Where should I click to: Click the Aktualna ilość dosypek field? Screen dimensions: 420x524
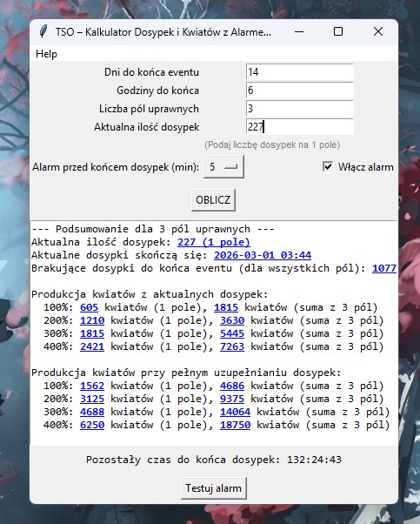pyautogui.click(x=299, y=127)
